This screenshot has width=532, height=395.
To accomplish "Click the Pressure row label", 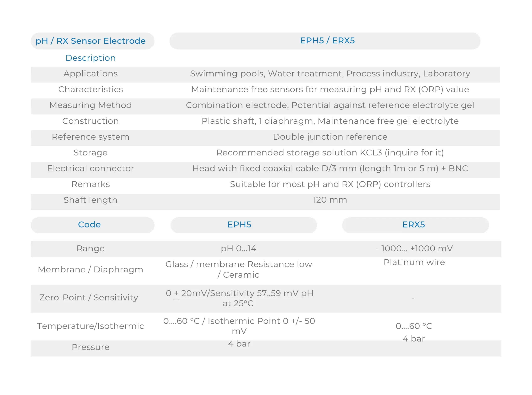I will coord(90,347).
